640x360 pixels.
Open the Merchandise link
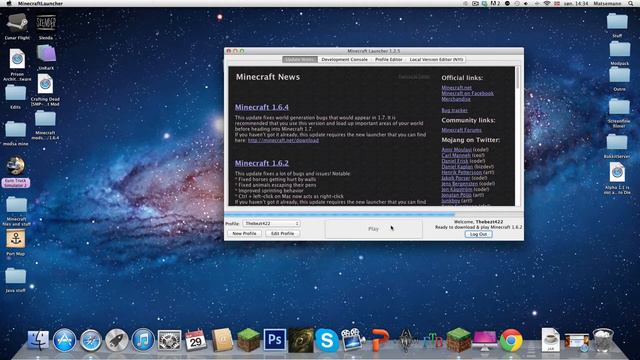tap(456, 99)
